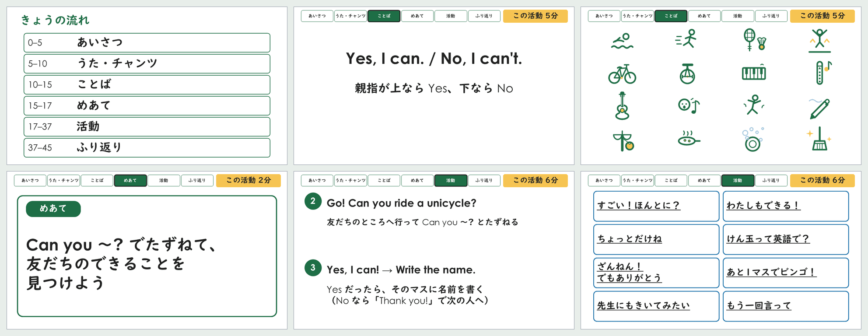Click the ことば tab on the Can you ride a unicycle slide
This screenshot has height=336, width=868.
[384, 181]
